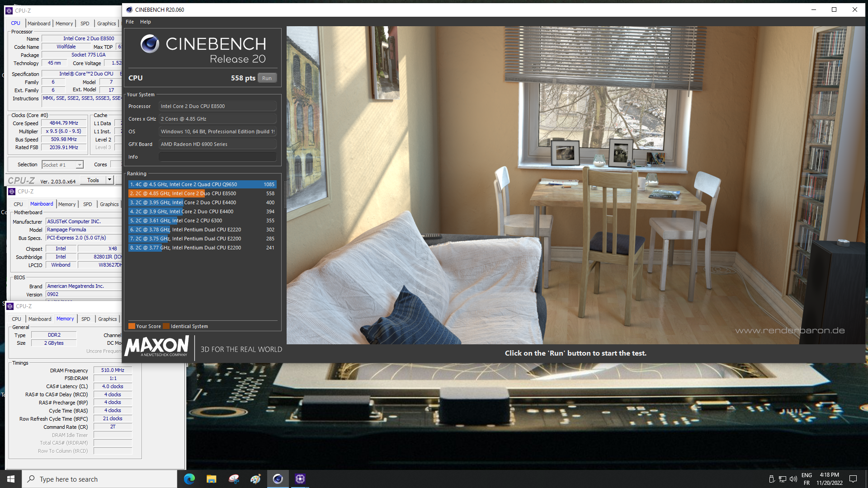
Task: Open Microsoft Edge from the taskbar
Action: click(189, 479)
